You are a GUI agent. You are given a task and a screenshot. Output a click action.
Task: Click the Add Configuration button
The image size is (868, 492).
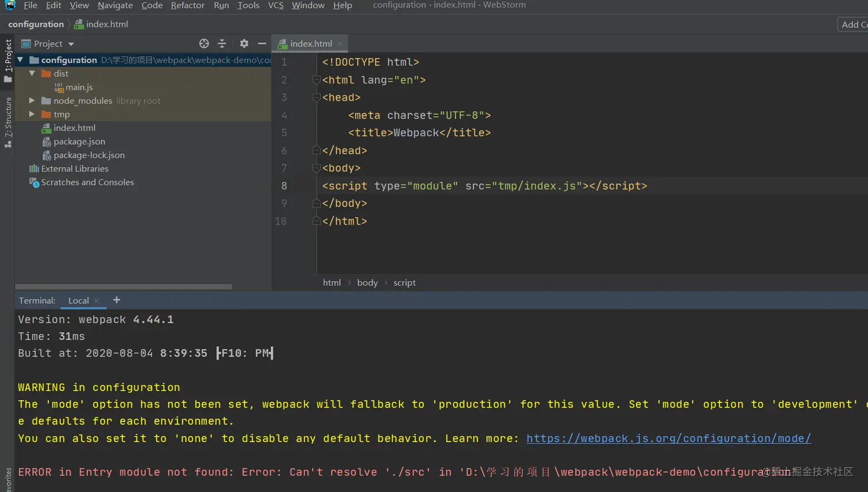click(x=853, y=24)
